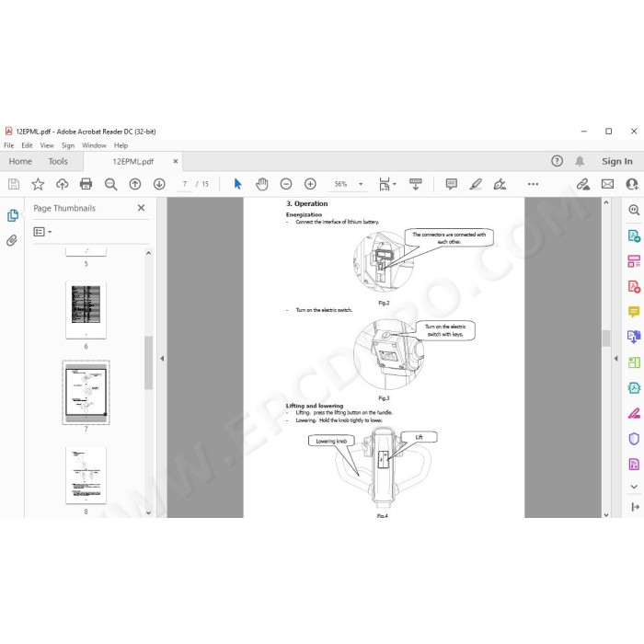Go to previous page arrow
This screenshot has width=644, height=644.
[x=134, y=184]
